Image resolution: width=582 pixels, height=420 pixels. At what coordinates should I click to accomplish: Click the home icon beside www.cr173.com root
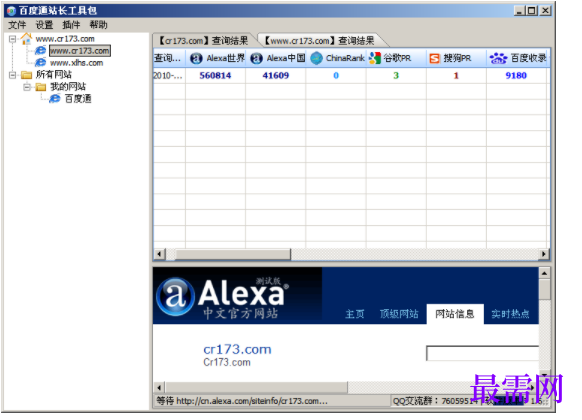pos(26,38)
